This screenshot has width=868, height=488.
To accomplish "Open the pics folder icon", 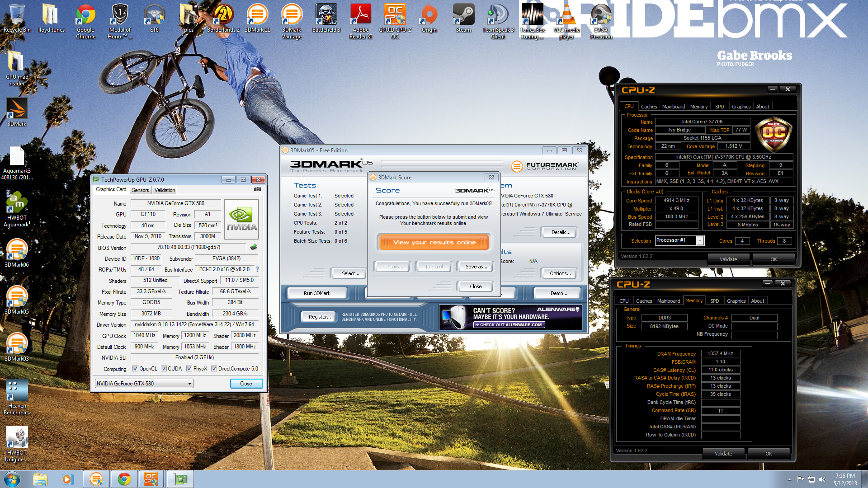I will click(189, 19).
